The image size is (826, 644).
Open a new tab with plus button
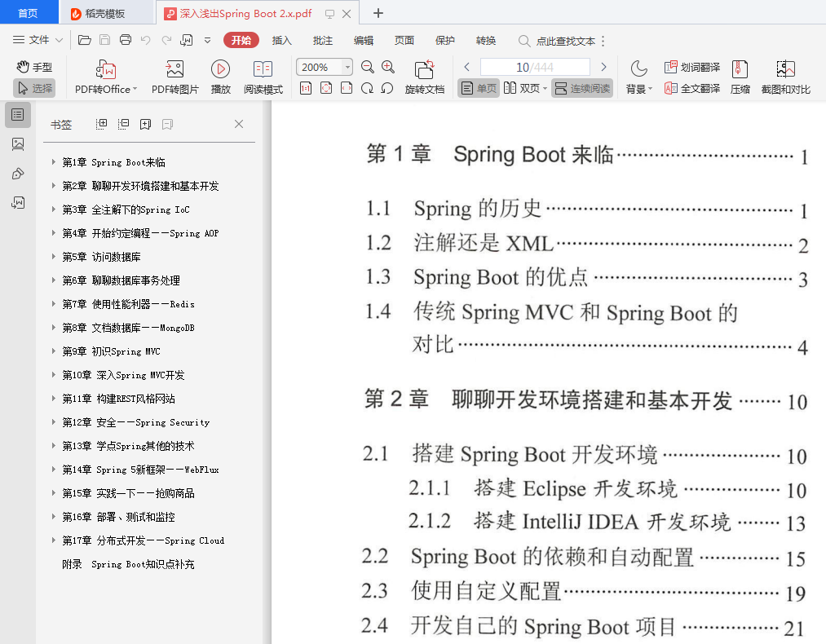click(378, 13)
